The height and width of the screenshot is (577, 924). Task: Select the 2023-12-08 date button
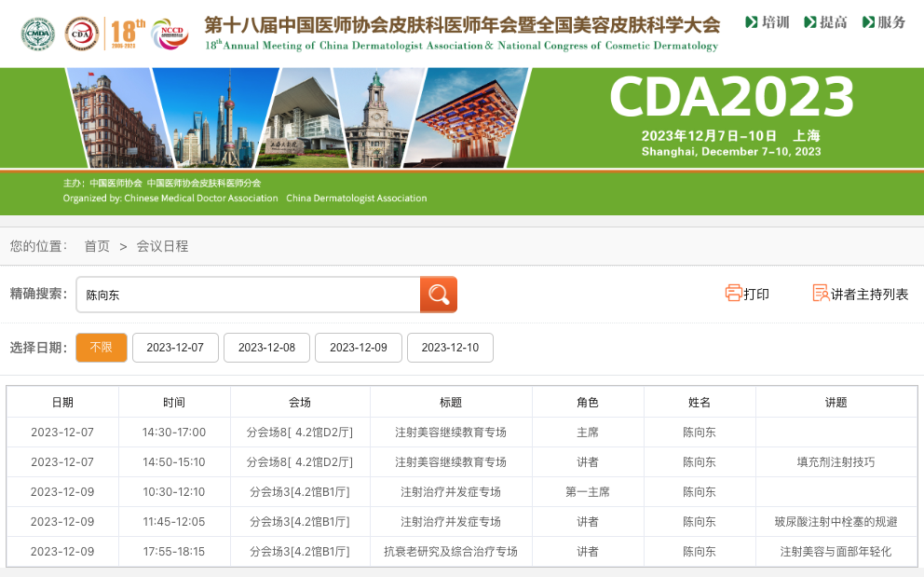266,348
